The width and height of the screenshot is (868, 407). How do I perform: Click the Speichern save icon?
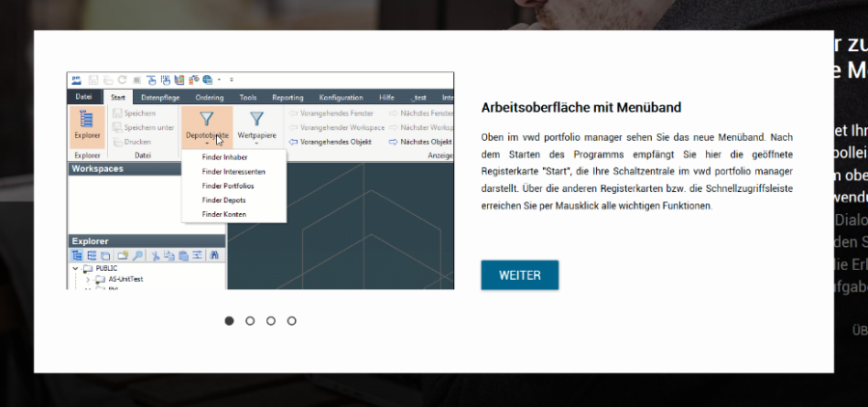118,113
